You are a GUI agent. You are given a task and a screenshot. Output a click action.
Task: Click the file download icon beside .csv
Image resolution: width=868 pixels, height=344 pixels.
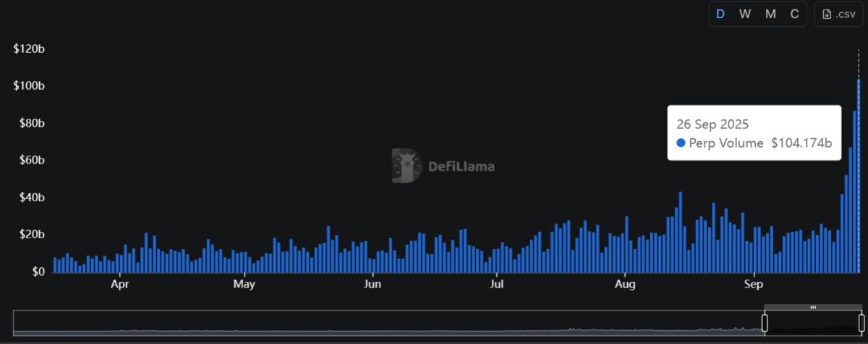tap(827, 14)
